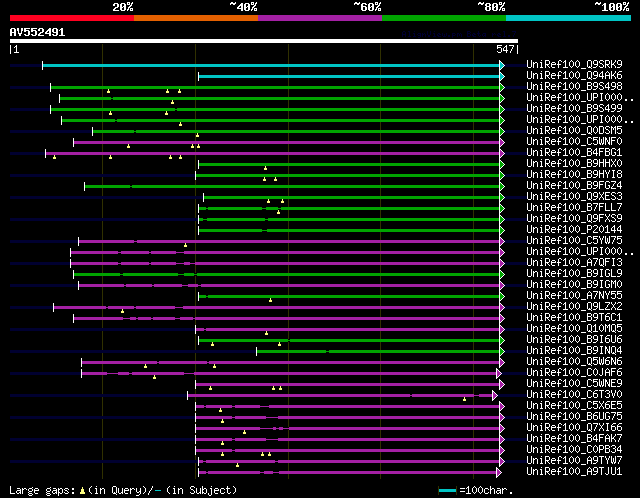
Task: Select the UniRef100_B9HYI8 label
Action: [x=574, y=175]
